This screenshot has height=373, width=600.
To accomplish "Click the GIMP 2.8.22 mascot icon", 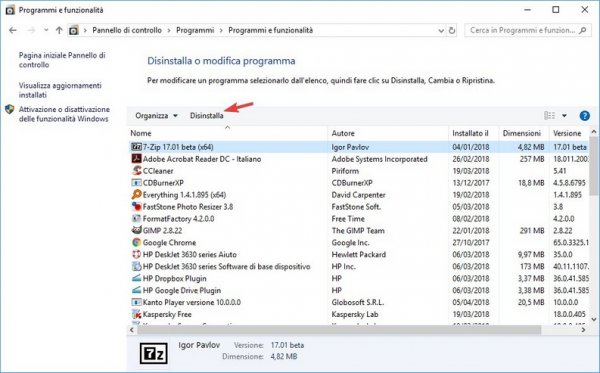I will 136,230.
